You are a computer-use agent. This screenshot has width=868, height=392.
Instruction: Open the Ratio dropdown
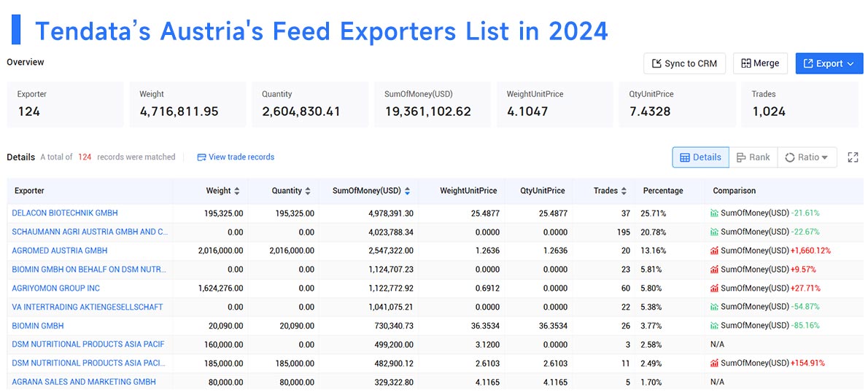tap(807, 157)
